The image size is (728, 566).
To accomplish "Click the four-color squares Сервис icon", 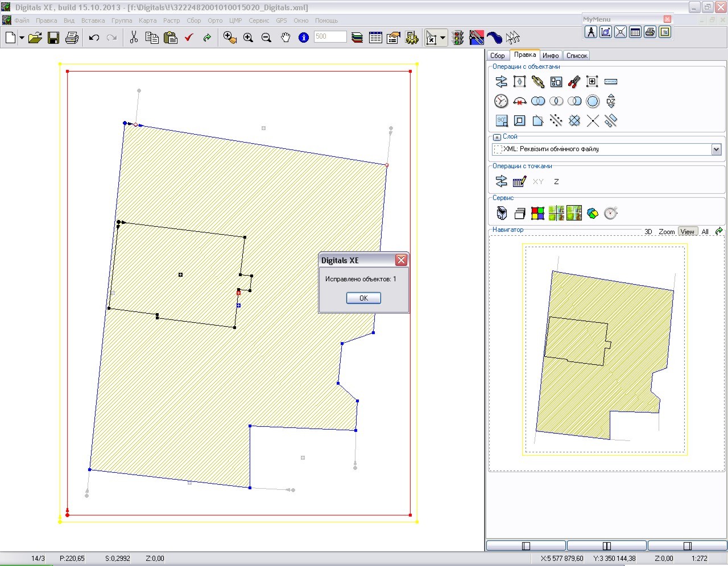I will (x=537, y=213).
